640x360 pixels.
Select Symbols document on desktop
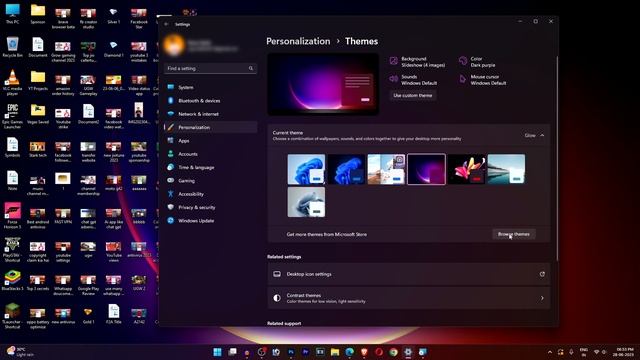click(x=12, y=148)
